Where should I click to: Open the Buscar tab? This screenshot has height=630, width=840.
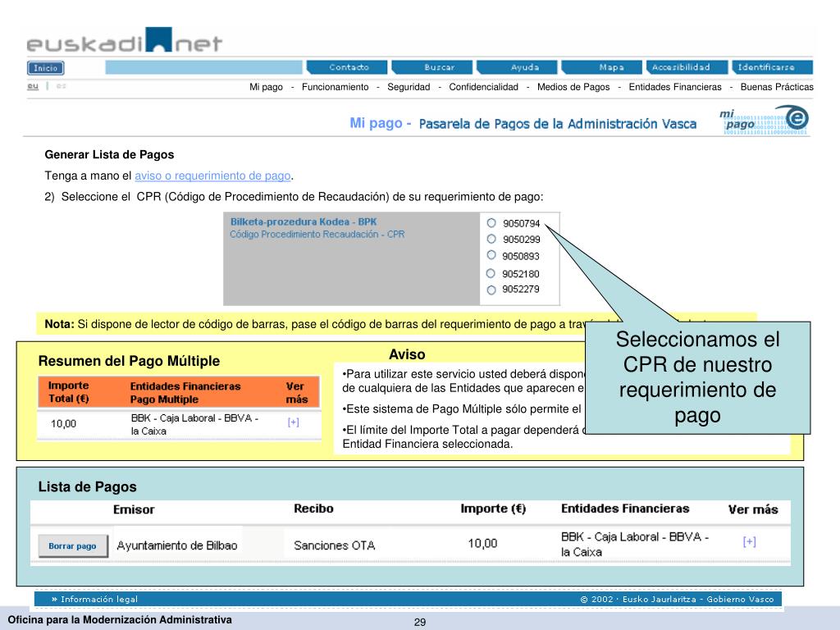[x=433, y=67]
